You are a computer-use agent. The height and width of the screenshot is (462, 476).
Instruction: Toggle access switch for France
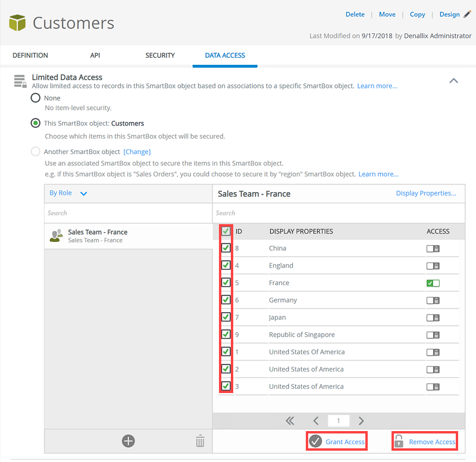433,283
